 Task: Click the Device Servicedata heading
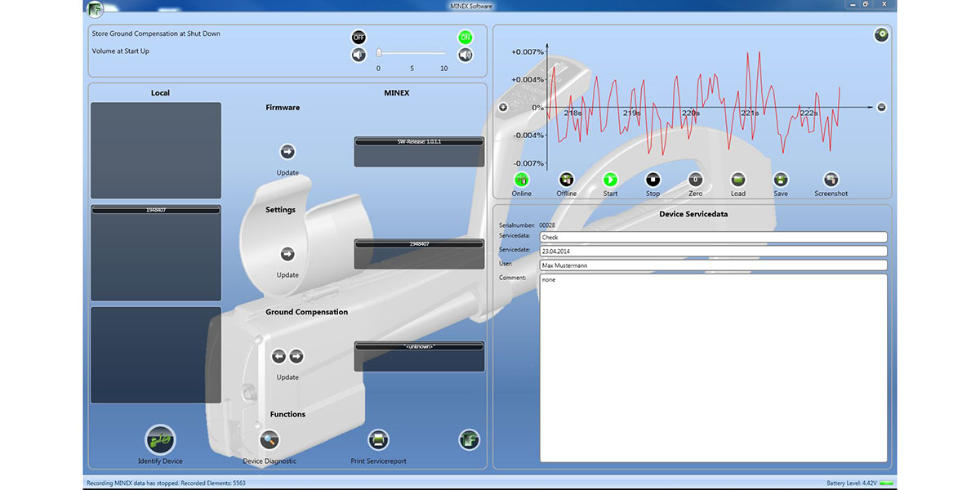coord(693,214)
